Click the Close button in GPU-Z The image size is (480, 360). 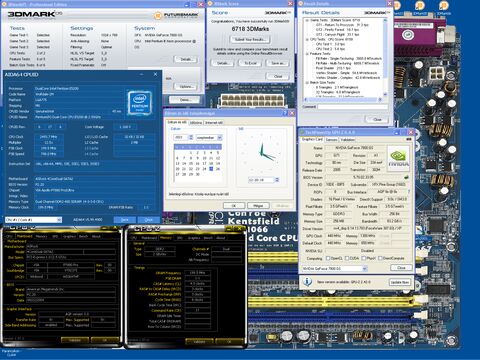pos(401,268)
